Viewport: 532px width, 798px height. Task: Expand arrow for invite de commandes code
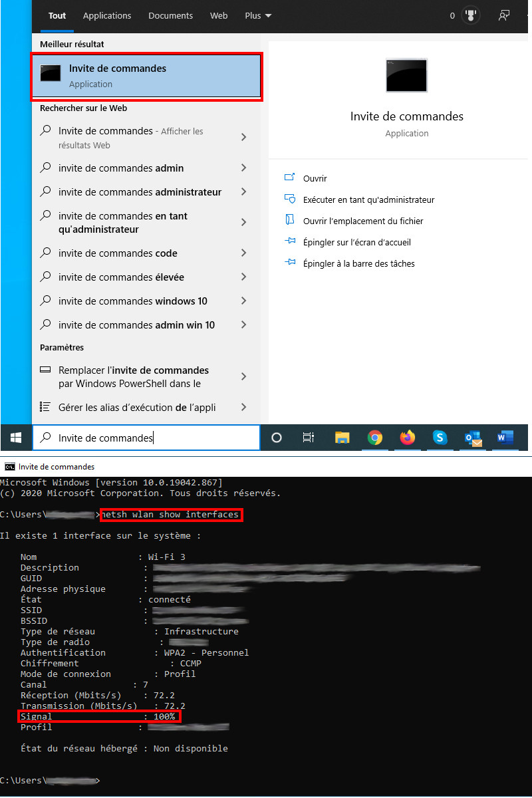point(243,253)
